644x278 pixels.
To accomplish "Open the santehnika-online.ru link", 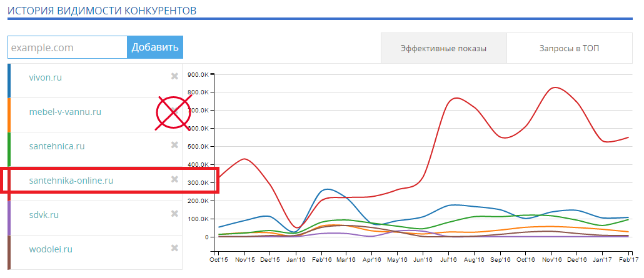I will [x=71, y=181].
